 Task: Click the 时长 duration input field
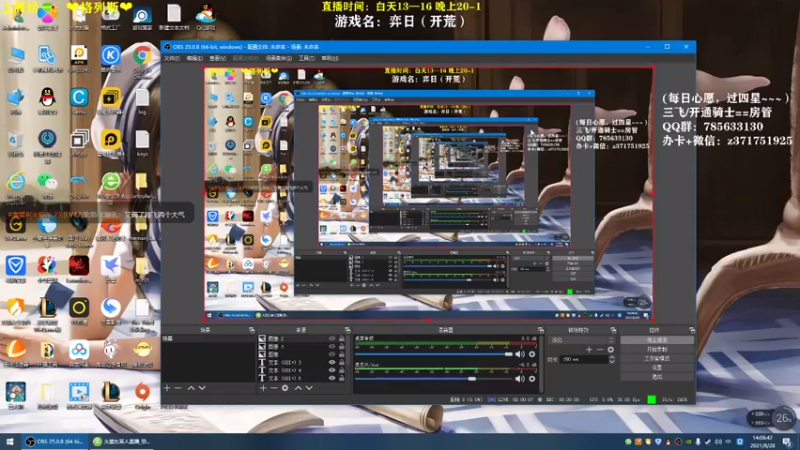[x=585, y=360]
